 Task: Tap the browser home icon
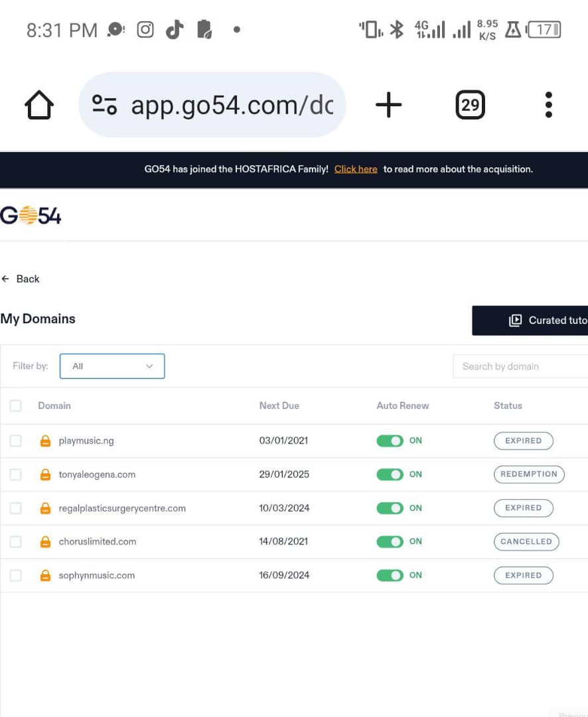pos(39,105)
